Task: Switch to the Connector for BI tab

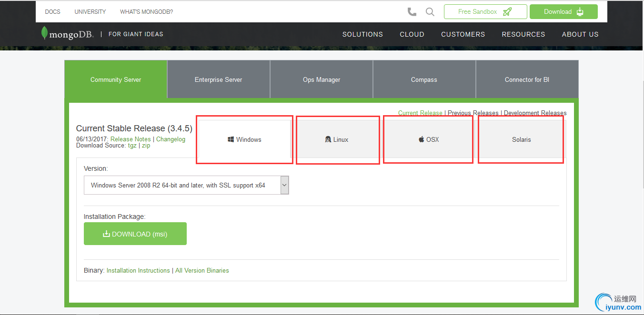Action: (x=527, y=79)
